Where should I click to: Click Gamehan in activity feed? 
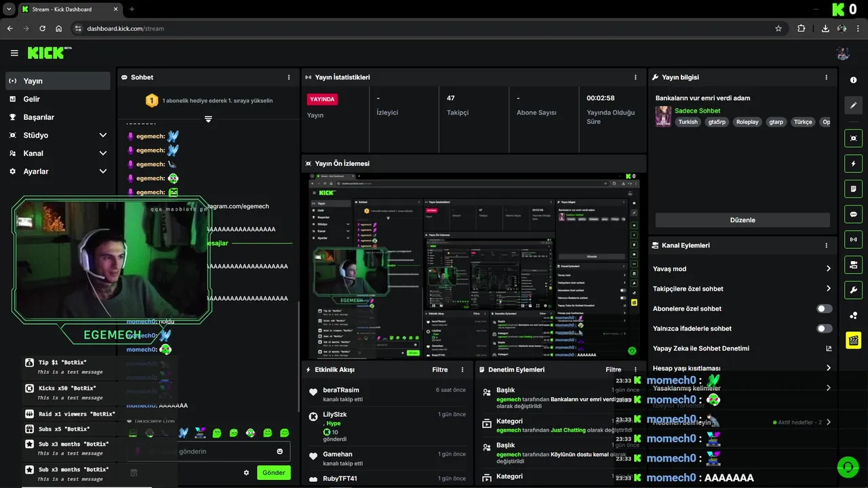pyautogui.click(x=338, y=454)
